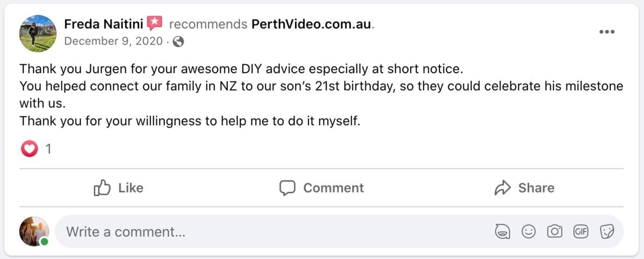This screenshot has height=259, width=644.
Task: Open the PerthVideo.com.au page link
Action: pyautogui.click(x=312, y=24)
